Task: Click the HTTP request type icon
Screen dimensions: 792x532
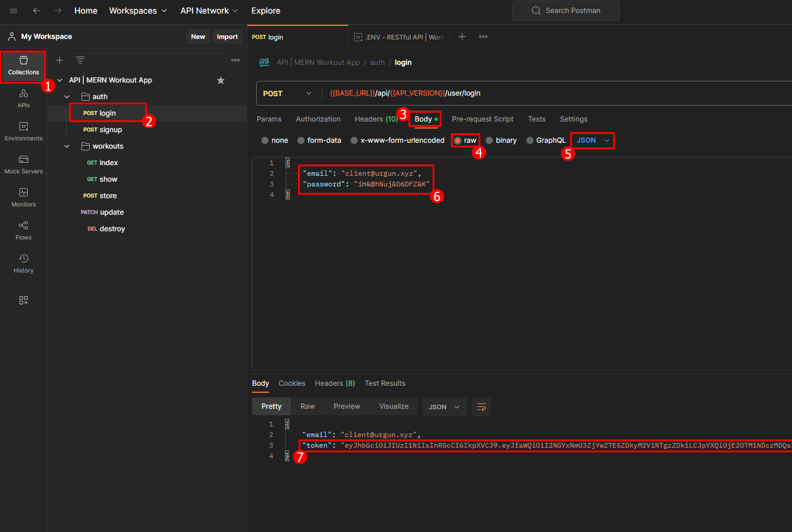Action: pos(264,63)
